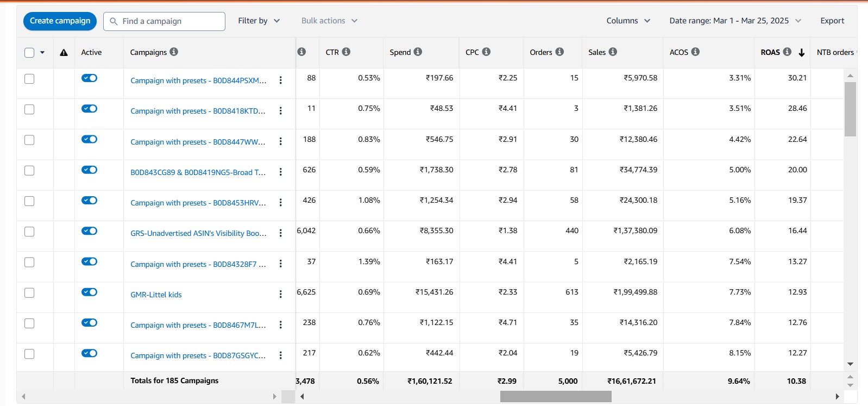Open actions menu for GMR-Littel kids campaign

[x=280, y=294]
